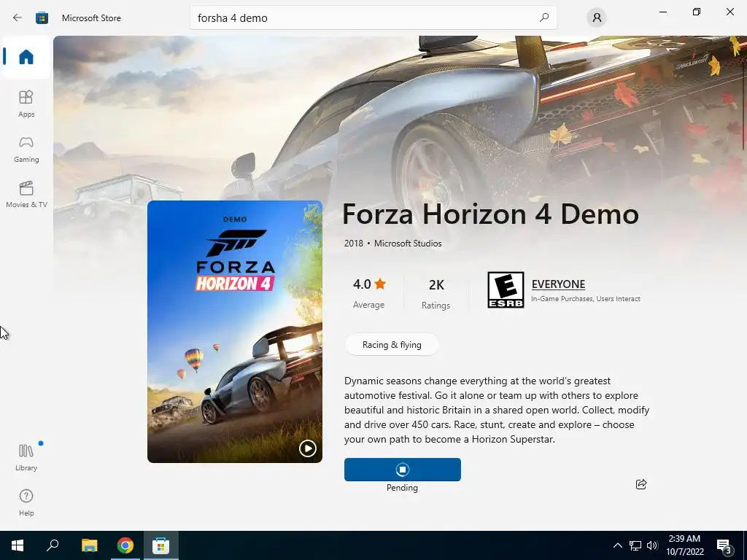The image size is (747, 560).
Task: Open the notification center icon
Action: point(724,545)
